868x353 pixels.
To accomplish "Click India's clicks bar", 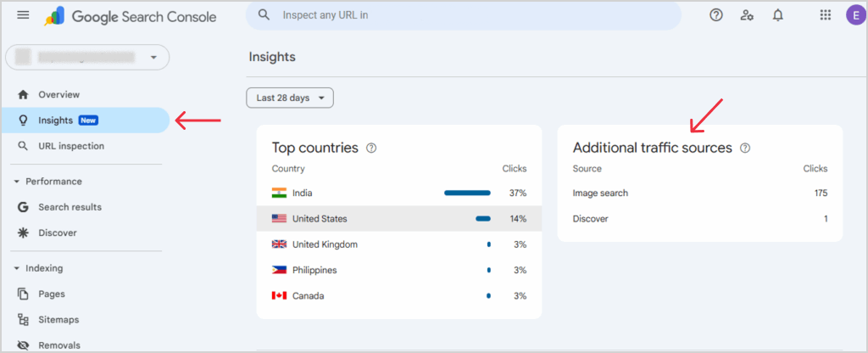I will [x=467, y=193].
